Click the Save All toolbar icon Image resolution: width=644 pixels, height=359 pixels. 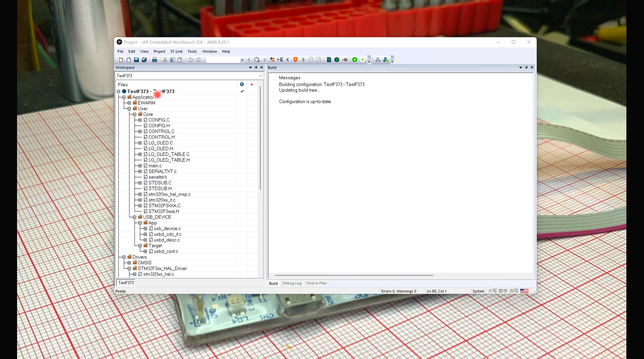tap(144, 60)
